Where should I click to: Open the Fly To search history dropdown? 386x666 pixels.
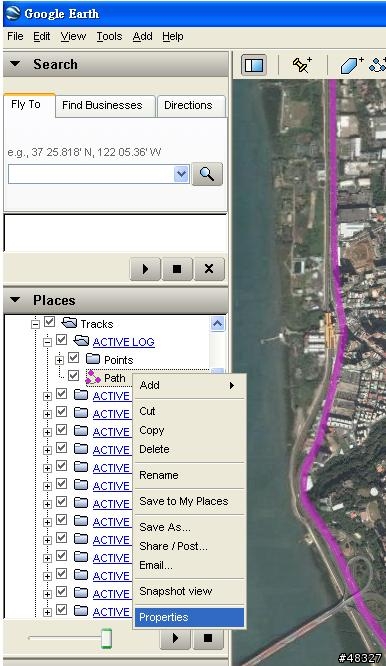181,174
